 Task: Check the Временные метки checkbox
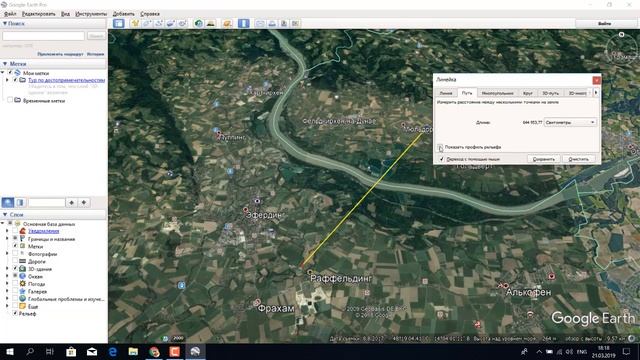[x=10, y=100]
